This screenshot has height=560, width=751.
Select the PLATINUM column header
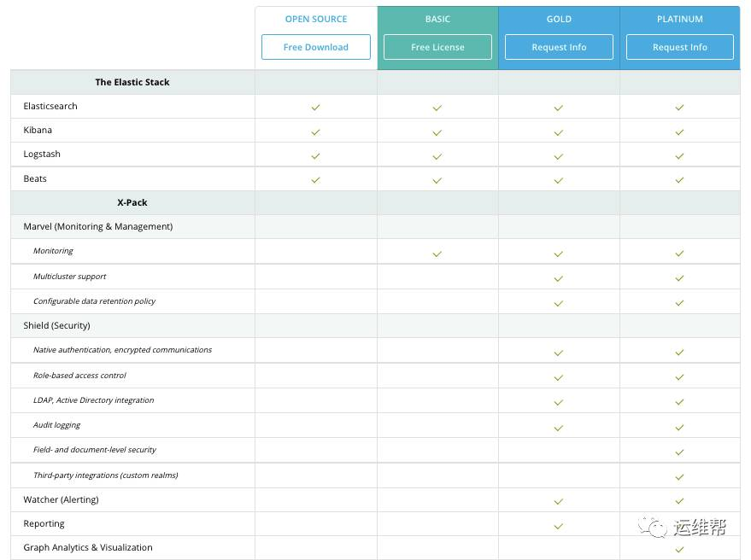point(679,19)
